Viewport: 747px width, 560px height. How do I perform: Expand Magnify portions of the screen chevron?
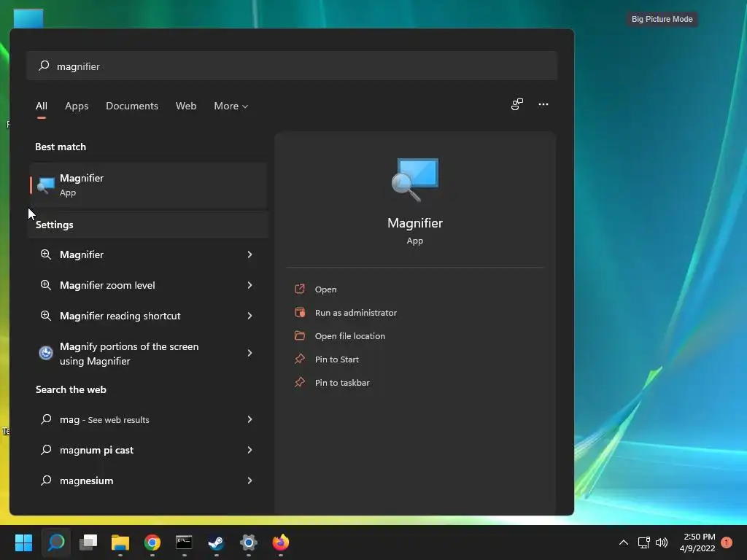pos(249,353)
